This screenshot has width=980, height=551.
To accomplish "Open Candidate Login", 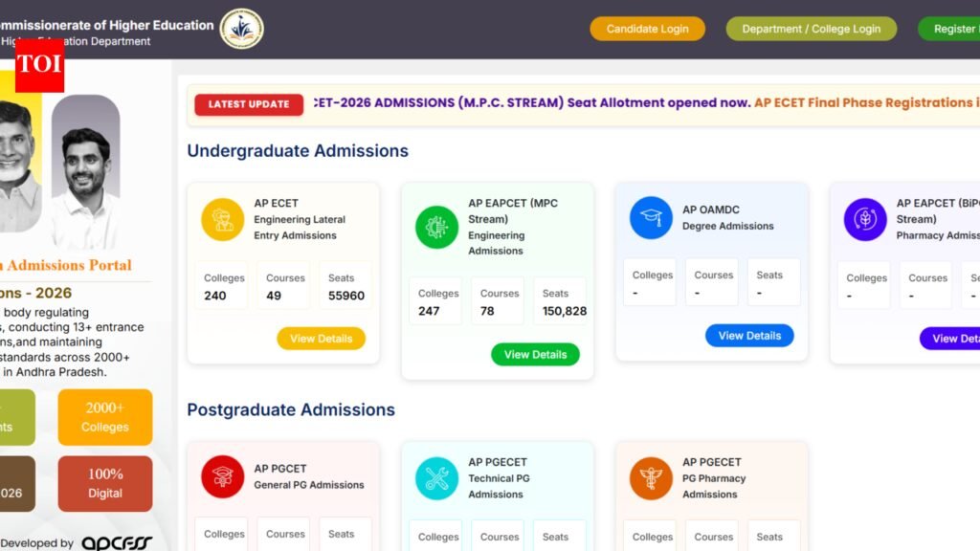I will click(648, 29).
